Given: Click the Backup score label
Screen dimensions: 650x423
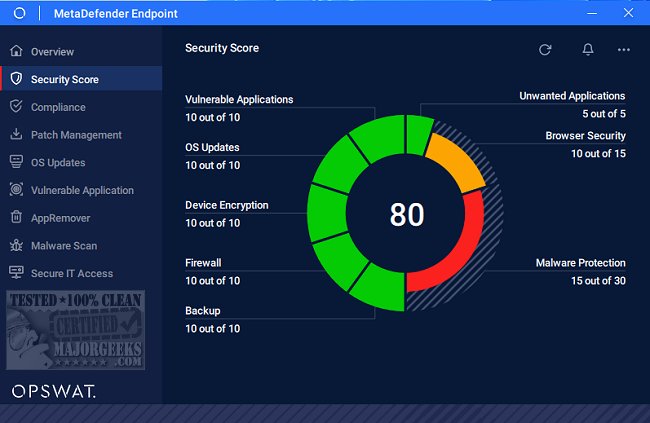Looking at the screenshot, I should (x=203, y=311).
